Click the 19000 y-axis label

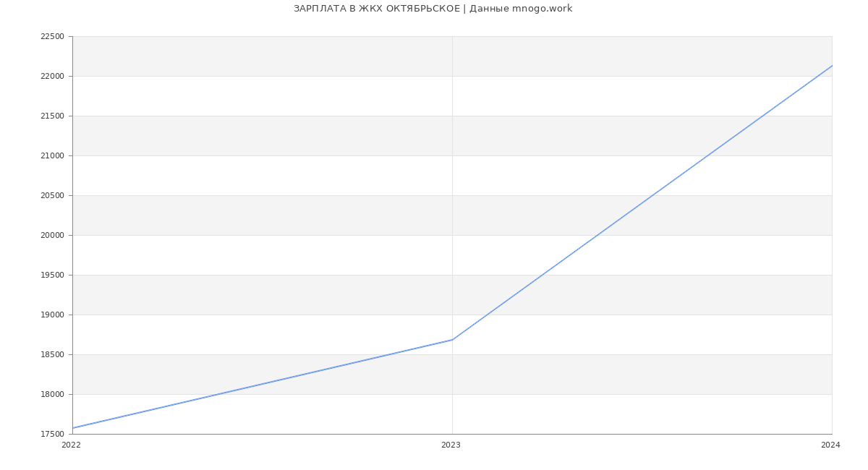pyautogui.click(x=52, y=315)
